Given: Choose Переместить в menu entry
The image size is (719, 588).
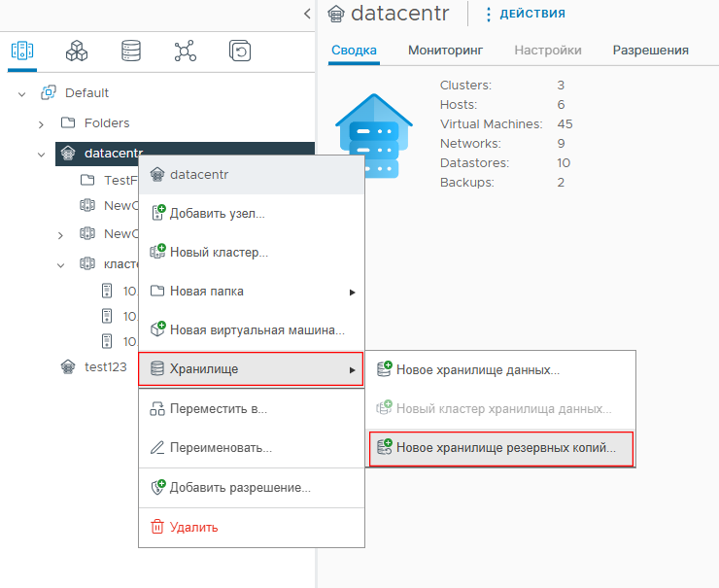Looking at the screenshot, I should (x=252, y=408).
